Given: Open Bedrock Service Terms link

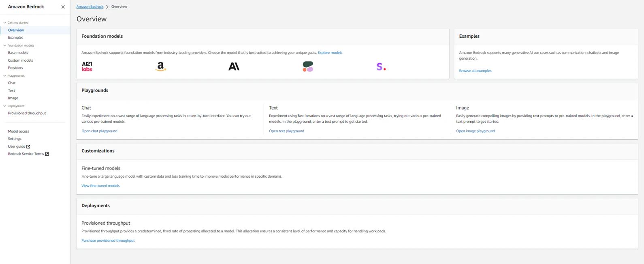Looking at the screenshot, I should click(26, 154).
